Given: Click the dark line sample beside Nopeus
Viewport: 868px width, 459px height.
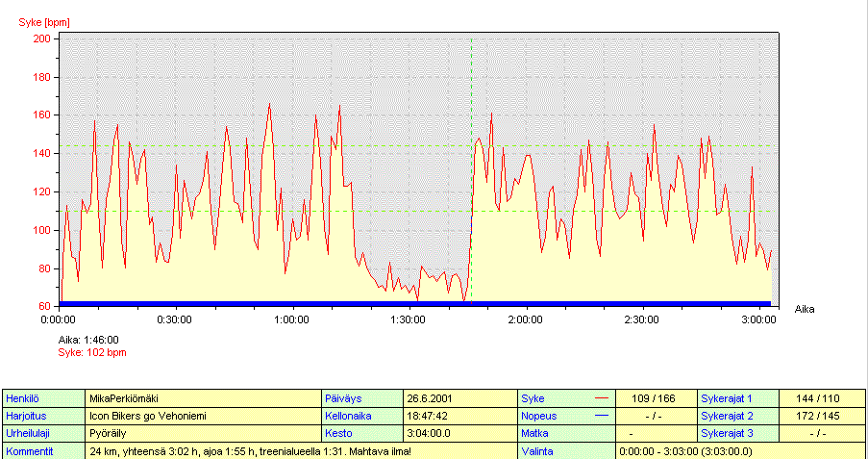Looking at the screenshot, I should (603, 416).
